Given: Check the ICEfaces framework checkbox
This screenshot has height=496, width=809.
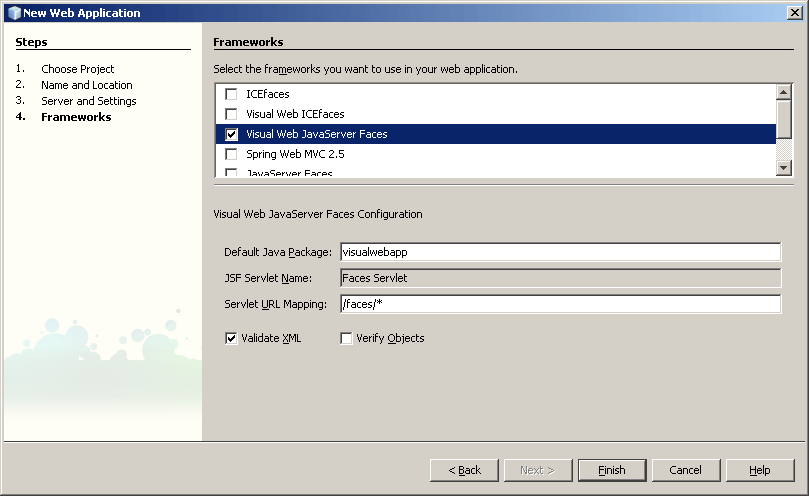Looking at the screenshot, I should (x=231, y=94).
